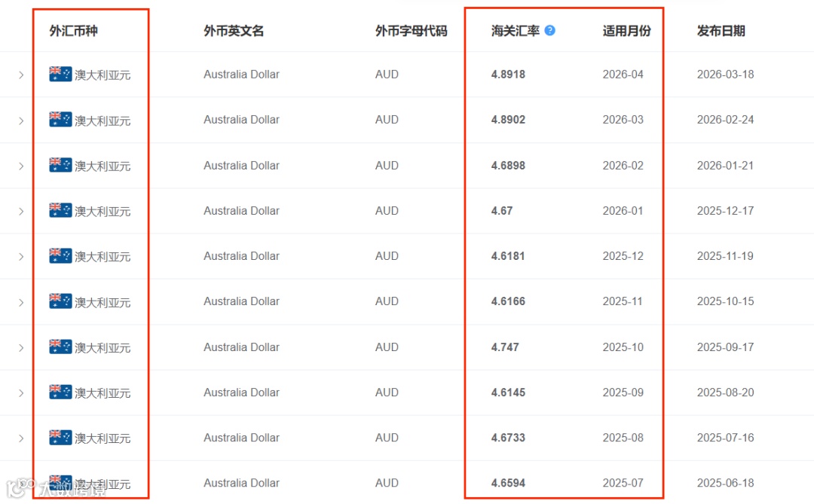814x504 pixels.
Task: Click the Australian flag in the 2026-02 row
Action: (60, 165)
